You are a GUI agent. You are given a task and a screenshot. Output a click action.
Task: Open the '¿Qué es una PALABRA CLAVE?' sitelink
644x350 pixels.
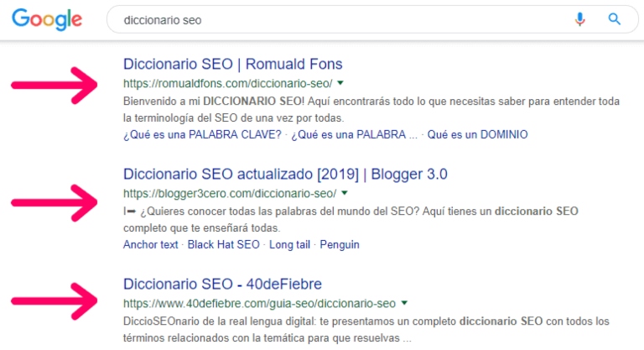(202, 134)
